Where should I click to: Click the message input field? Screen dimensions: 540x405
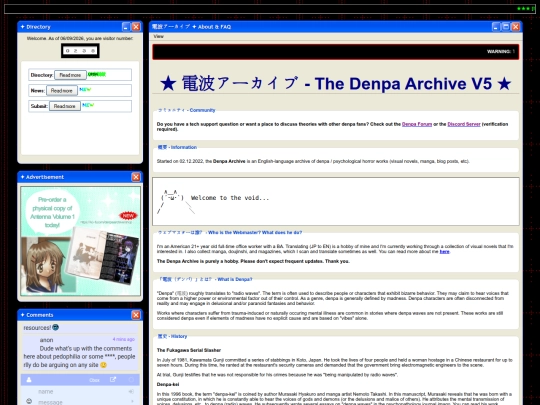81,402
